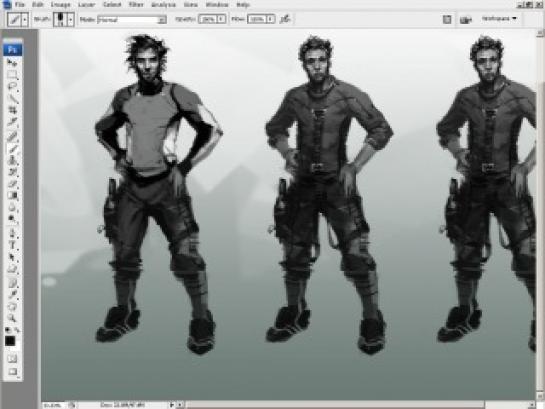The height and width of the screenshot is (409, 545).
Task: Open the Image menu
Action: (60, 5)
